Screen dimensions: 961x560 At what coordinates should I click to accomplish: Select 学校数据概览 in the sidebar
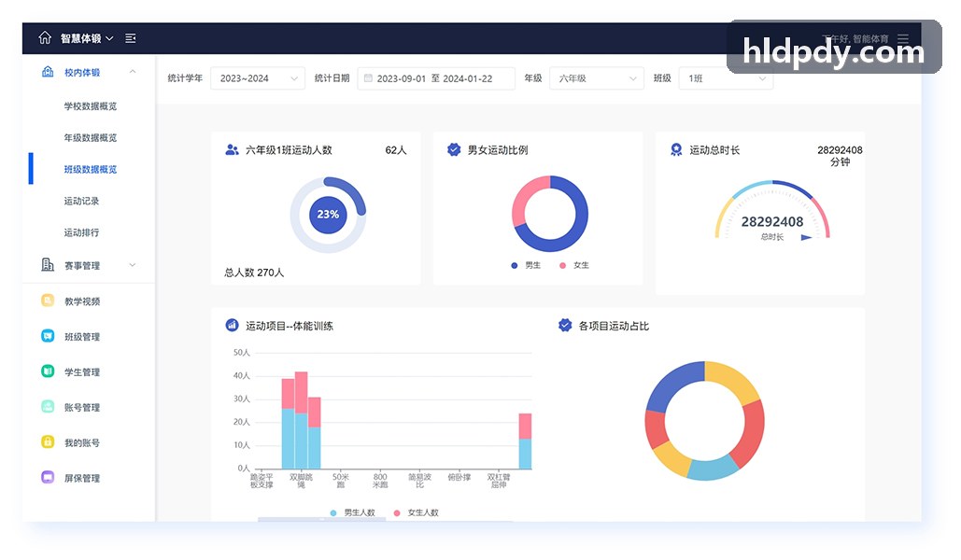[91, 106]
